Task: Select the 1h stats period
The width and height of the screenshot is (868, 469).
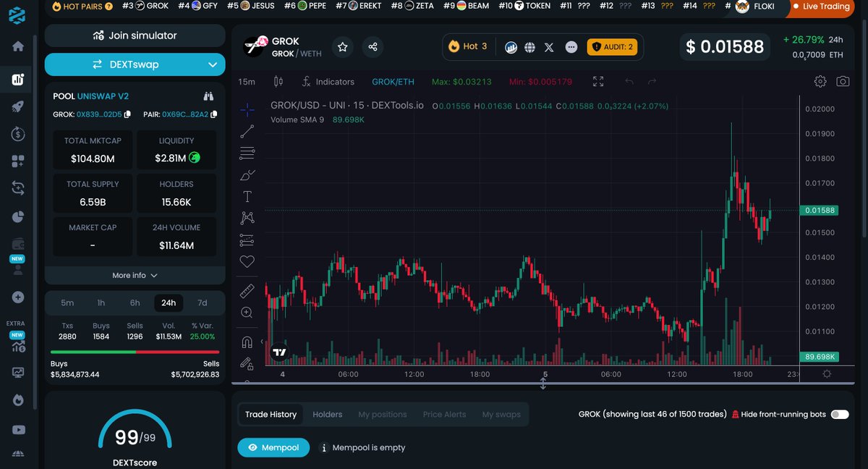Action: [101, 303]
